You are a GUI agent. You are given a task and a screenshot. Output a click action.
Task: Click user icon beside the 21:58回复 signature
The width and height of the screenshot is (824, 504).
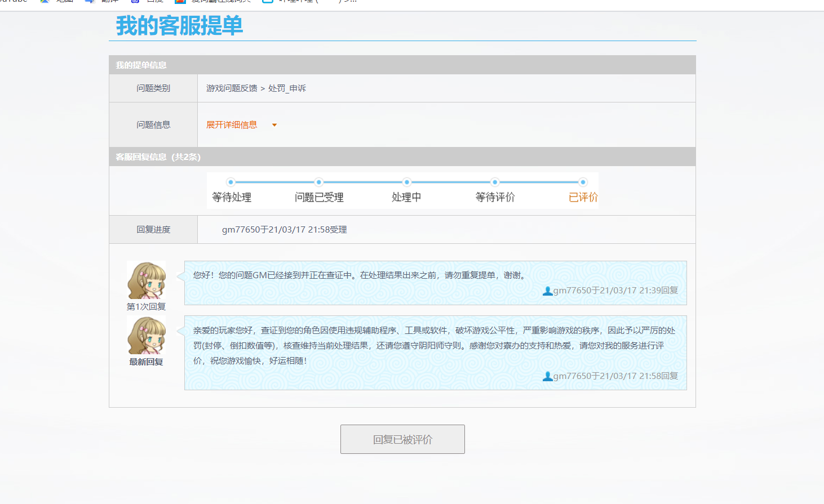point(547,377)
